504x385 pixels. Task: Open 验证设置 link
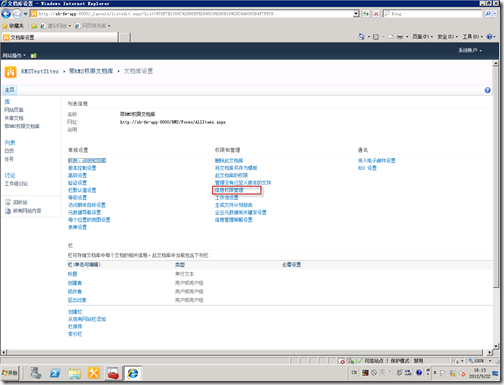point(77,183)
